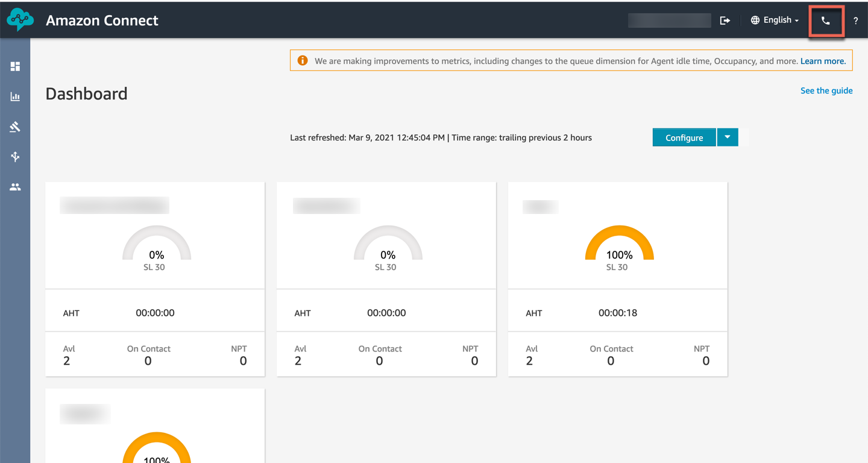Click the AHT value 00:00:18

(617, 313)
